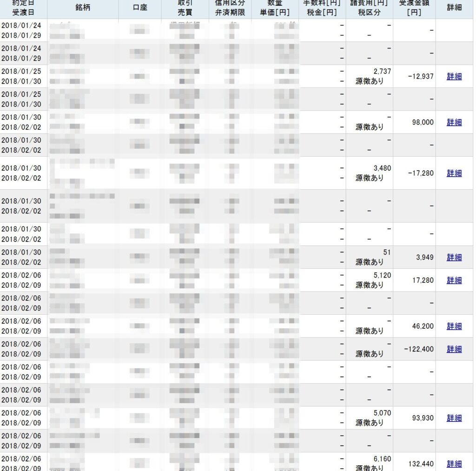Screen dimensions: 476x471
Task: Open 詳細 link for the 132,440 row
Action: pyautogui.click(x=454, y=464)
